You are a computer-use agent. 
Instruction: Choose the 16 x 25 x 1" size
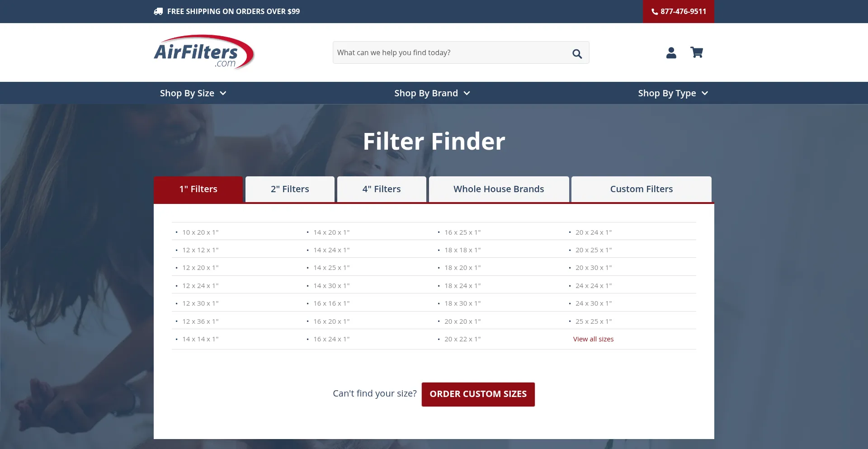(x=462, y=232)
